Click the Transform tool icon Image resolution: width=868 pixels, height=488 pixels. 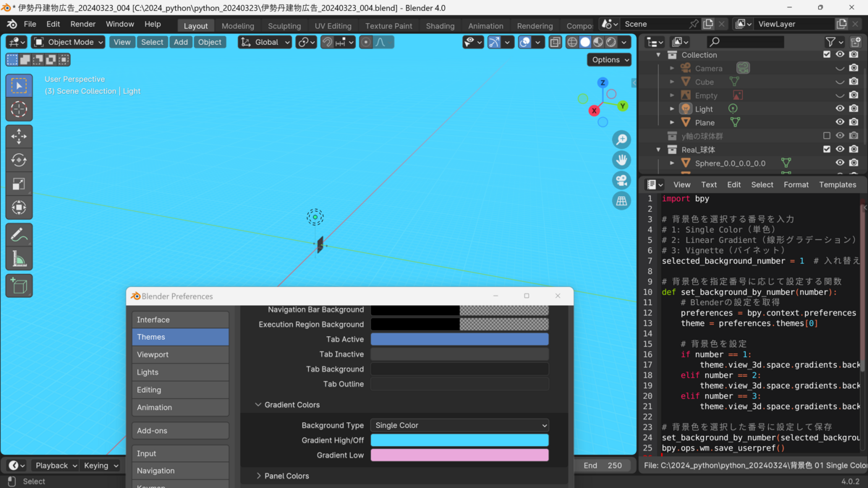pos(19,207)
